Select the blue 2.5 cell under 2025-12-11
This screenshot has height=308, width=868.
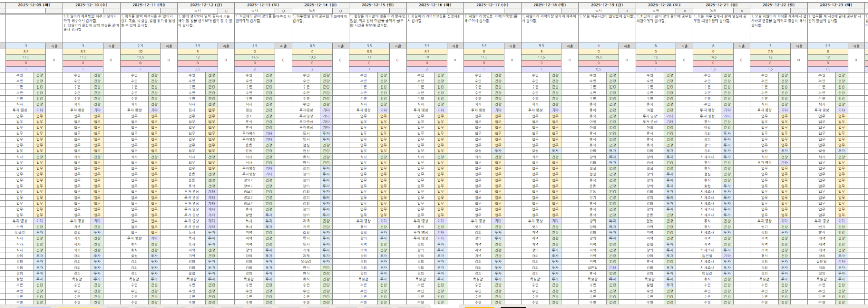[140, 46]
